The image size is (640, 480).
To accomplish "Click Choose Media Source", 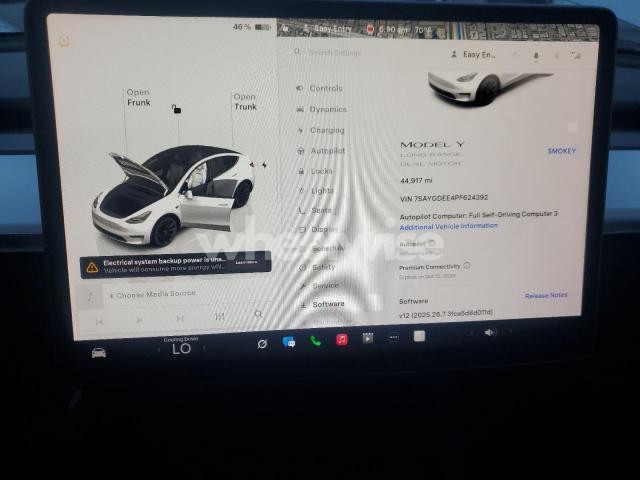I will click(x=153, y=294).
